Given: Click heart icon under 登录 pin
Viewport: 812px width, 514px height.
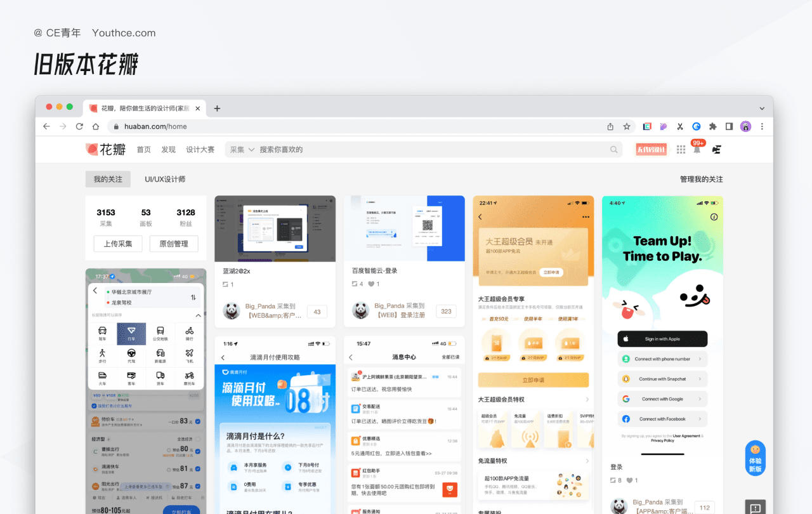Looking at the screenshot, I should [629, 480].
